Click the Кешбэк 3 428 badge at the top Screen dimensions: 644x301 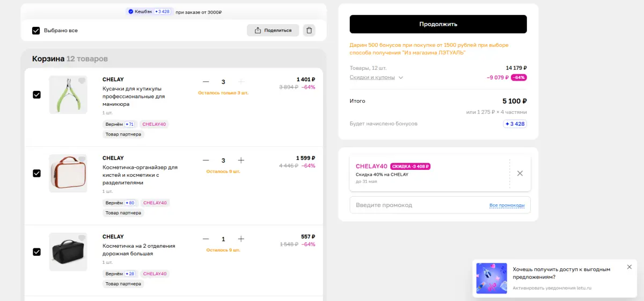149,11
